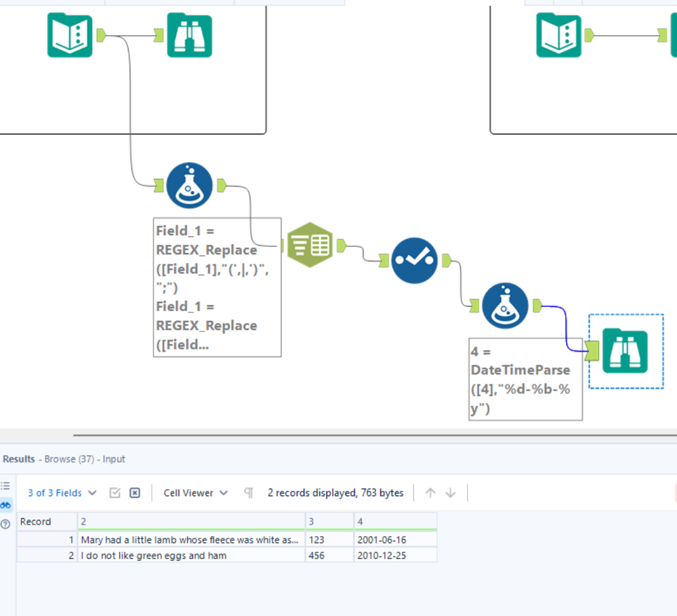Screen dimensions: 677x616
Task: Click input anchor of top-left Browse tool
Action: (159, 35)
